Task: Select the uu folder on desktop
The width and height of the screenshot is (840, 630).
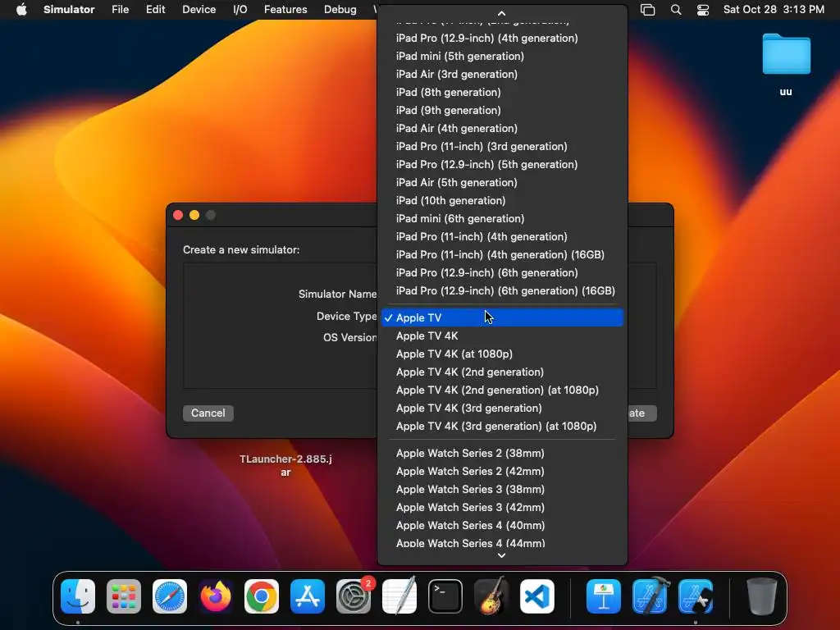Action: pyautogui.click(x=786, y=64)
